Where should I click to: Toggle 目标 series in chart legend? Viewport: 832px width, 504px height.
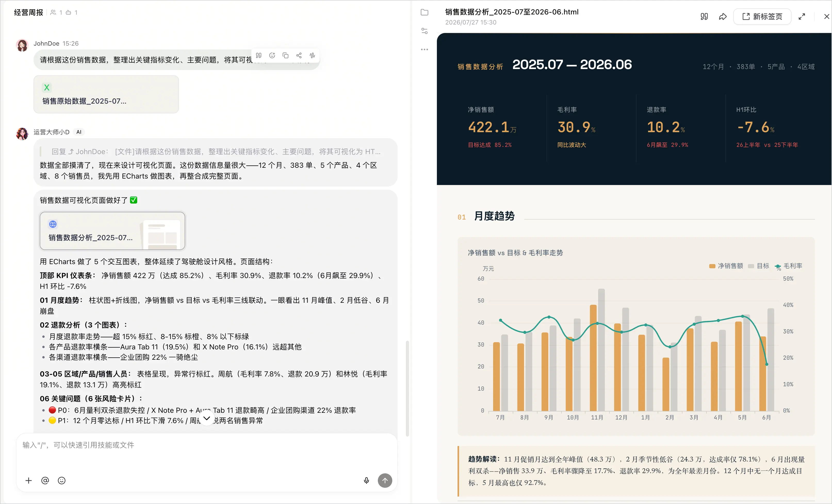pos(758,266)
